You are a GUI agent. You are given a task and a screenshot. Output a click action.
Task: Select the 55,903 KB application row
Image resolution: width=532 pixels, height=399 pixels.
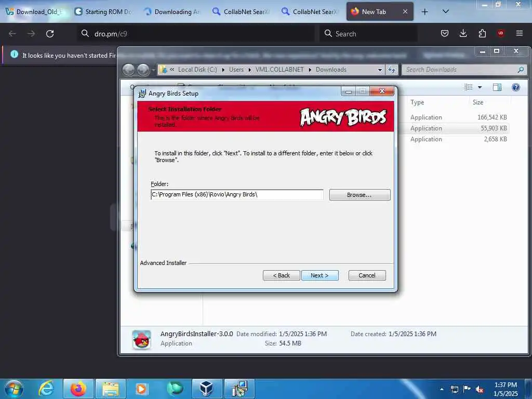(x=459, y=128)
